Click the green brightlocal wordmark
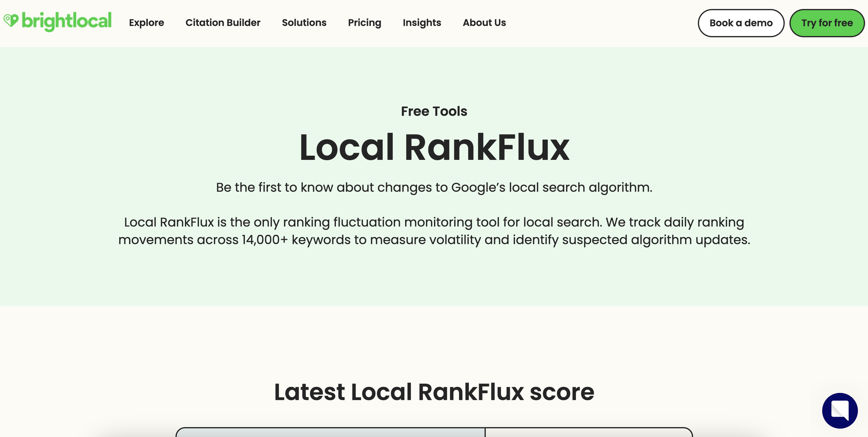The height and width of the screenshot is (437, 868). click(x=67, y=21)
